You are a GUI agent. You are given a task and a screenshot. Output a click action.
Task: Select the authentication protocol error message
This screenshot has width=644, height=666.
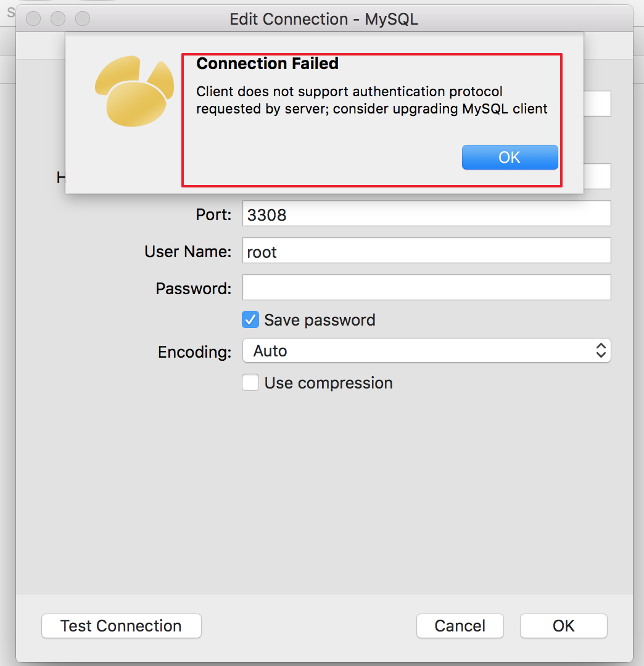coord(371,101)
